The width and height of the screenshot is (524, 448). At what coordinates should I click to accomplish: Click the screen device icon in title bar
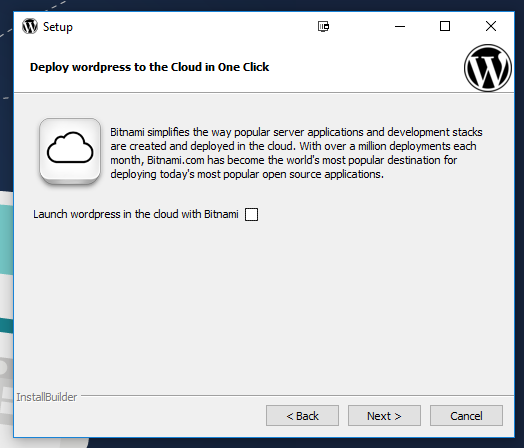[323, 26]
